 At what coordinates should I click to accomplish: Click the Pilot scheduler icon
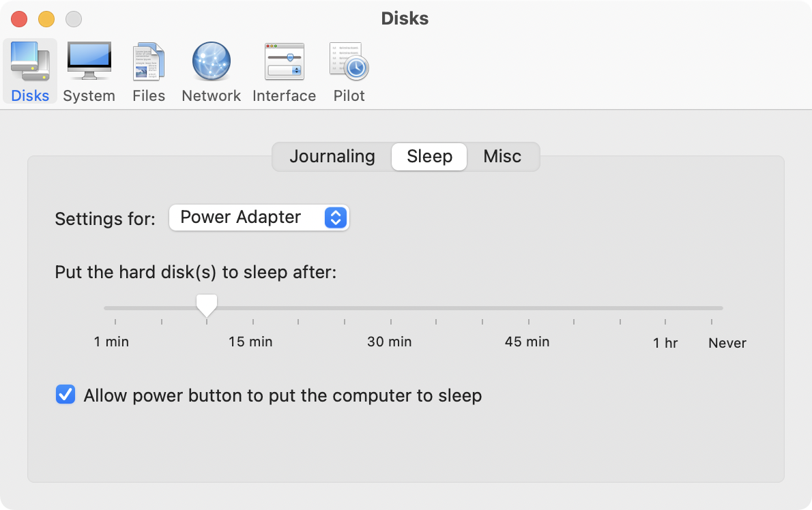point(349,72)
